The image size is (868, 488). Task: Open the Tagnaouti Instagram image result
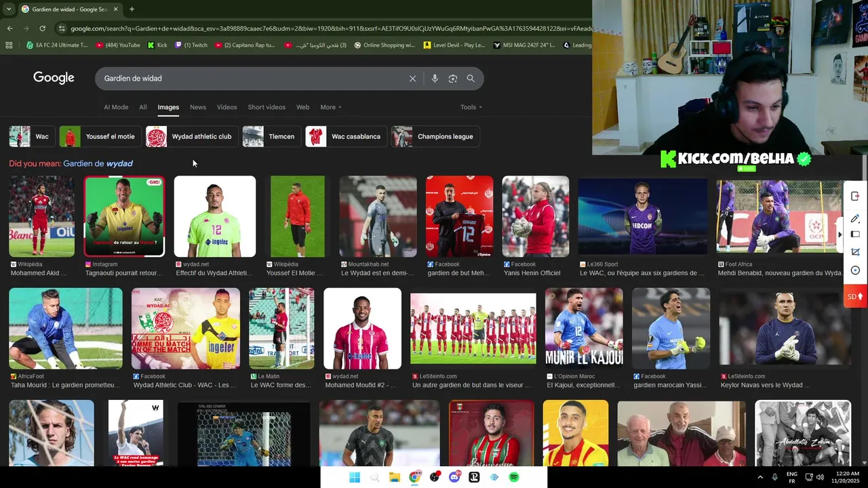pos(124,216)
